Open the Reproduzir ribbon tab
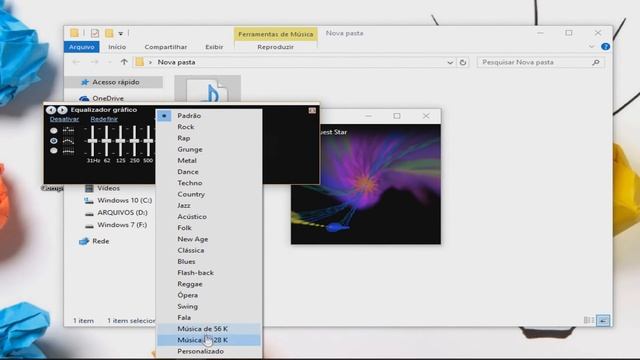This screenshot has height=360, width=640. click(x=276, y=47)
